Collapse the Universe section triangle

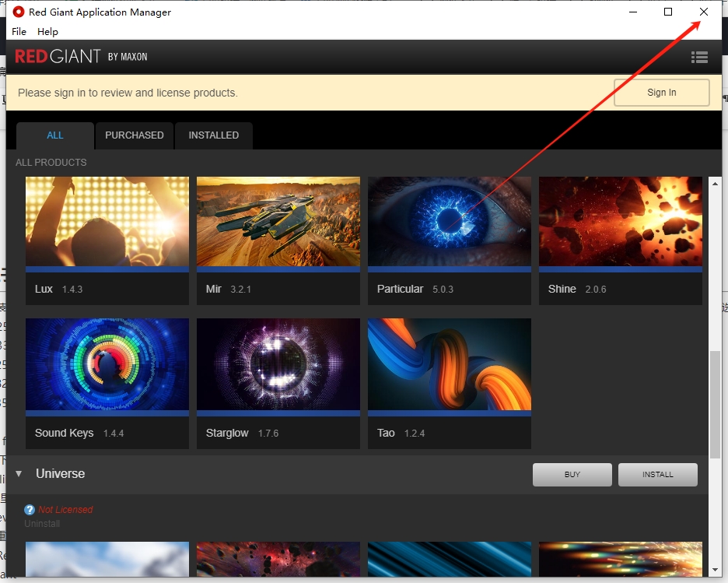(19, 474)
